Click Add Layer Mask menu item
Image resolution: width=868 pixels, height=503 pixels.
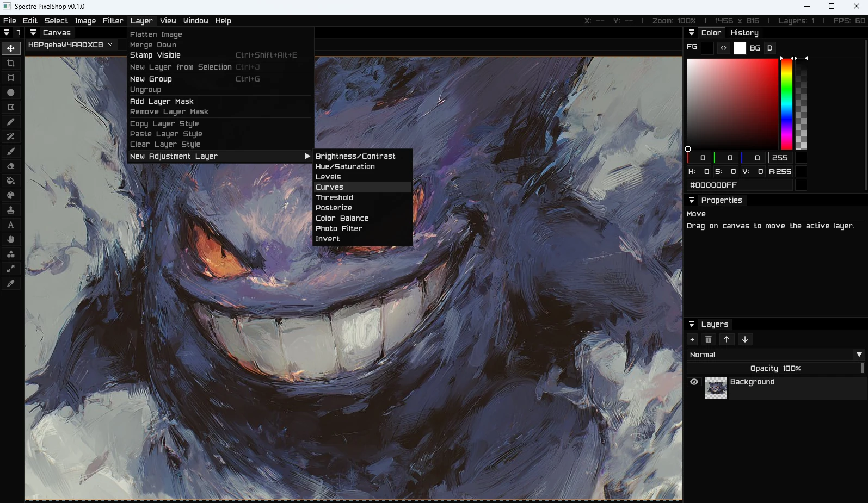point(220,101)
